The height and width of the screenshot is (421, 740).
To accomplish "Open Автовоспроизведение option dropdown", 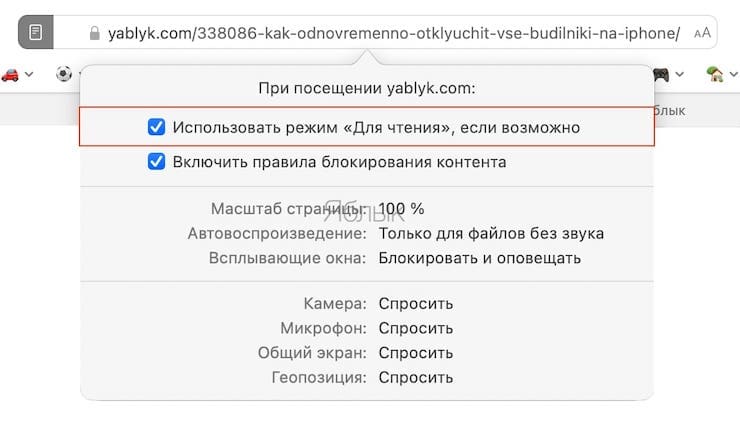I will click(491, 233).
